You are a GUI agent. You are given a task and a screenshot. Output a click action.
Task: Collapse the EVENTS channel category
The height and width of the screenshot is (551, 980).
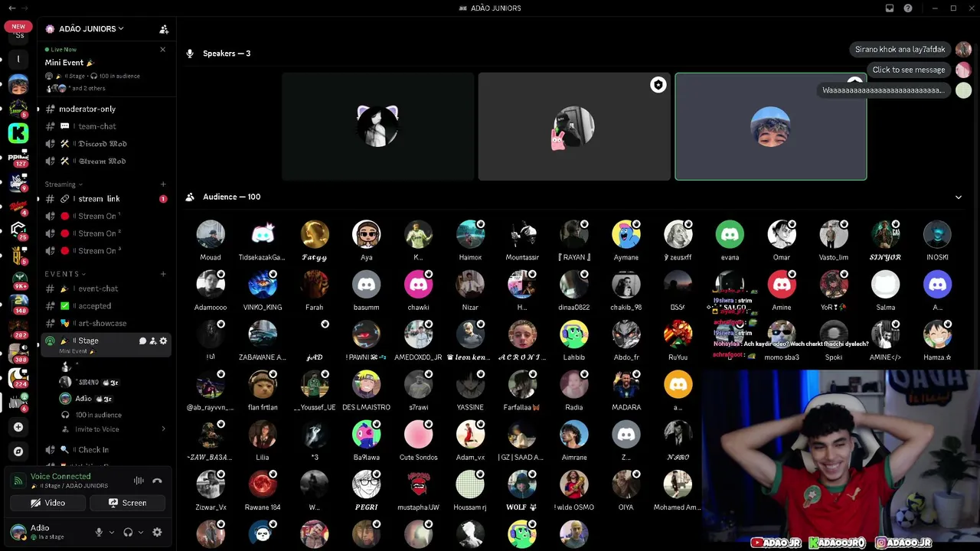pos(65,274)
